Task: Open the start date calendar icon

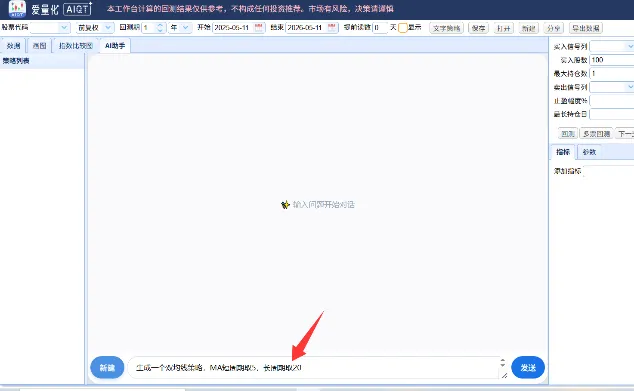Action: (258, 27)
